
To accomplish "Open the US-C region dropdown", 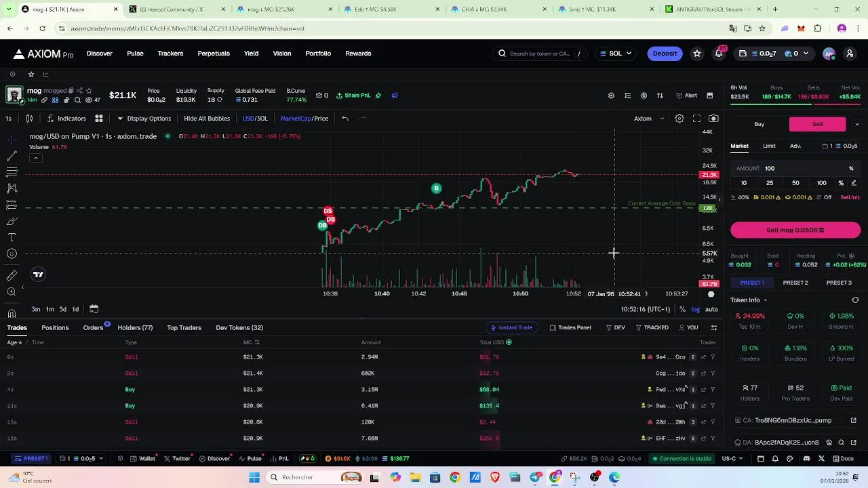I will pyautogui.click(x=732, y=459).
